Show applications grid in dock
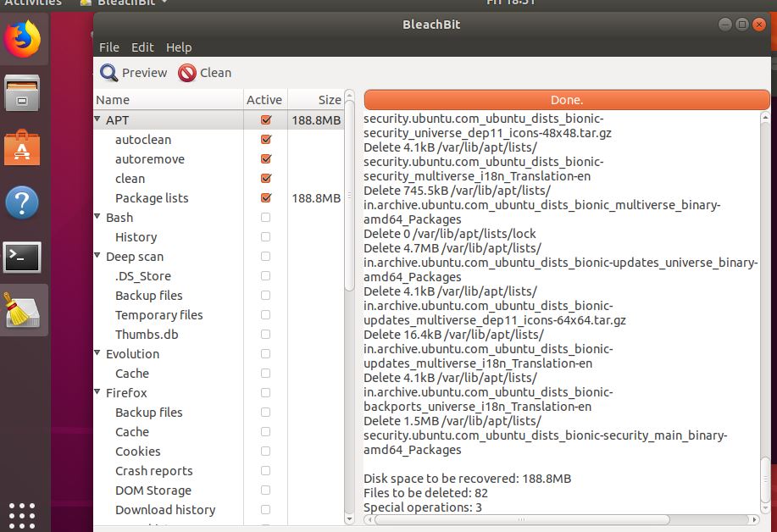The width and height of the screenshot is (777, 532). click(x=22, y=516)
